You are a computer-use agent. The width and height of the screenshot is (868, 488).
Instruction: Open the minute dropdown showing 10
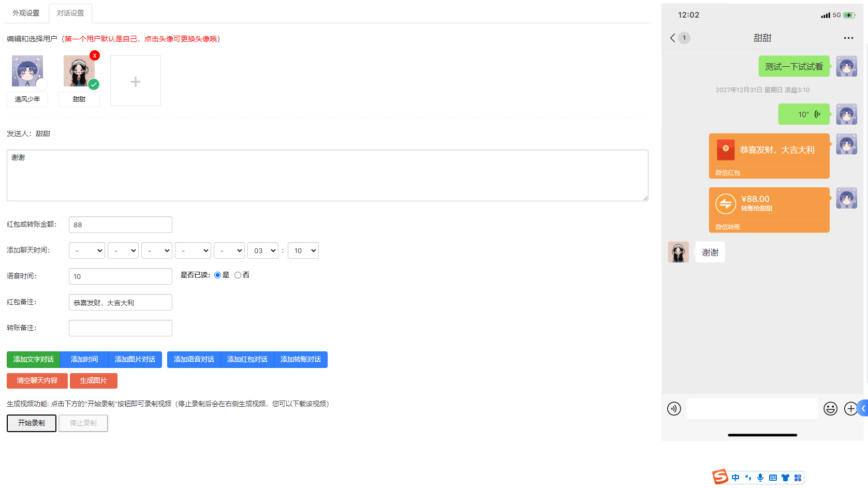coord(303,250)
